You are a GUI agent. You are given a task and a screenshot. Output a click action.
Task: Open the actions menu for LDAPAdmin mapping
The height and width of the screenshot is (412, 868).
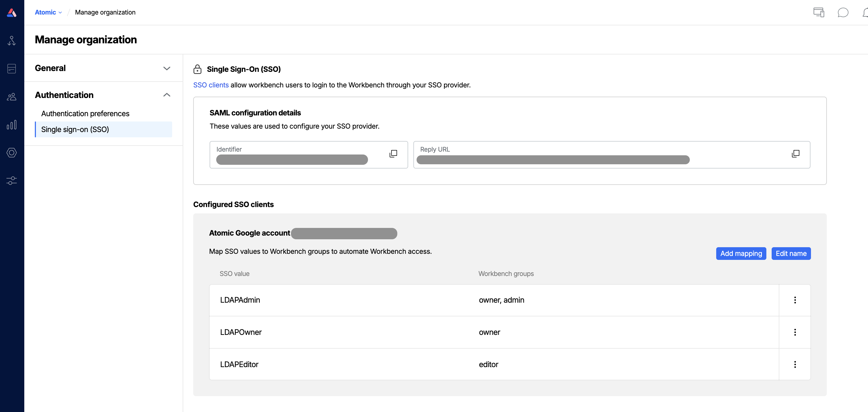coord(795,300)
